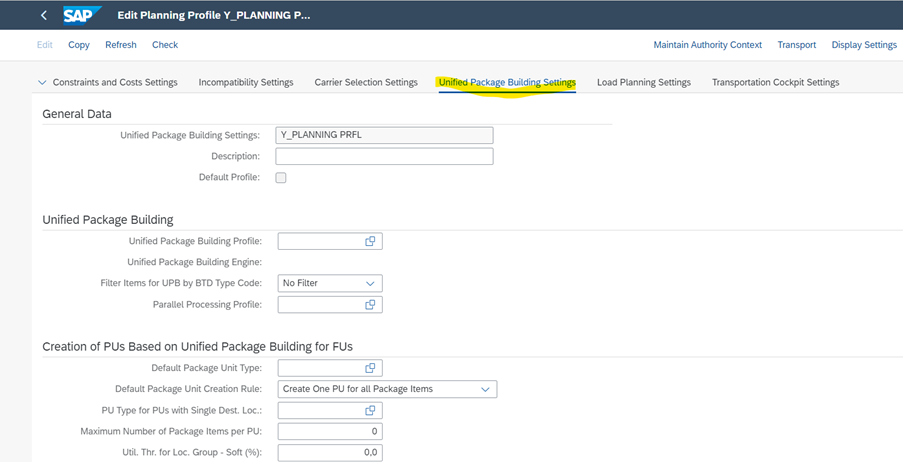Open value help for PU Type Single Dest. Loc.
The width and height of the screenshot is (903, 462).
370,410
